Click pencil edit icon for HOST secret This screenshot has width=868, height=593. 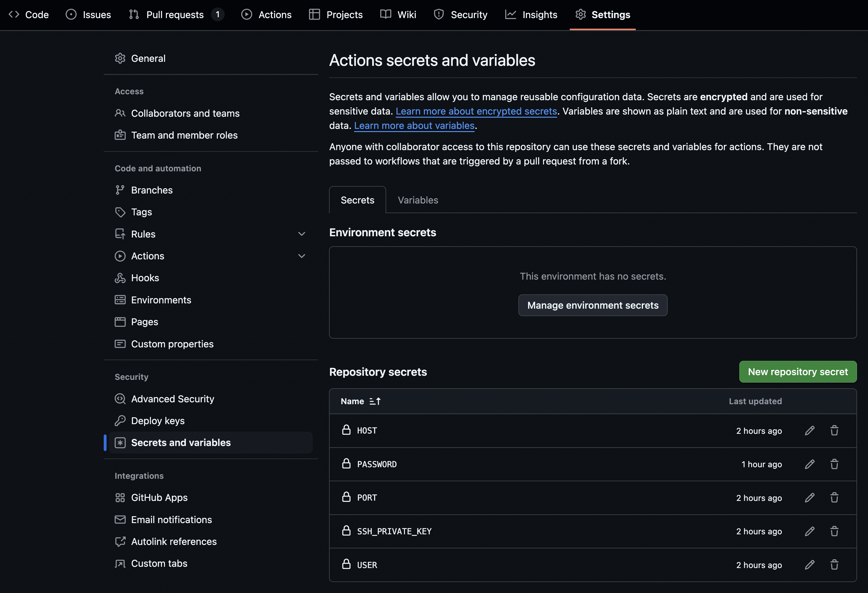[x=809, y=430]
